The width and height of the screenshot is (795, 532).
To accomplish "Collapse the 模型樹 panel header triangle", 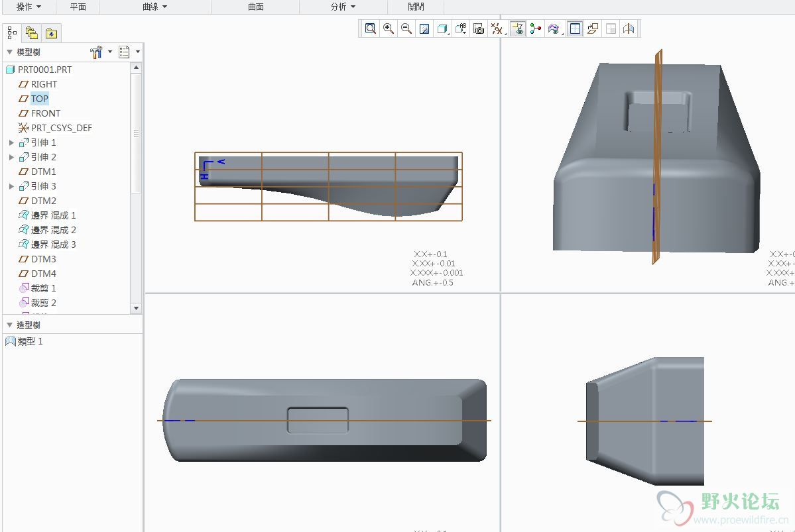I will point(10,52).
